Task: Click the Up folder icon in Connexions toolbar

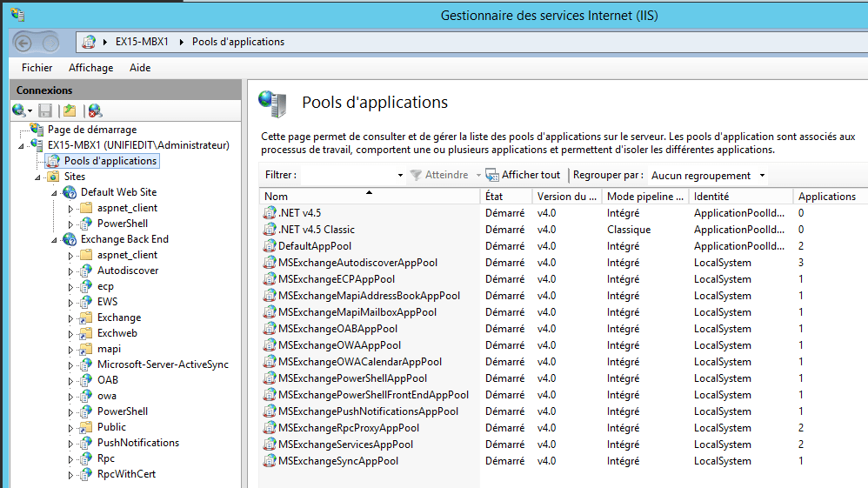Action: click(x=70, y=110)
